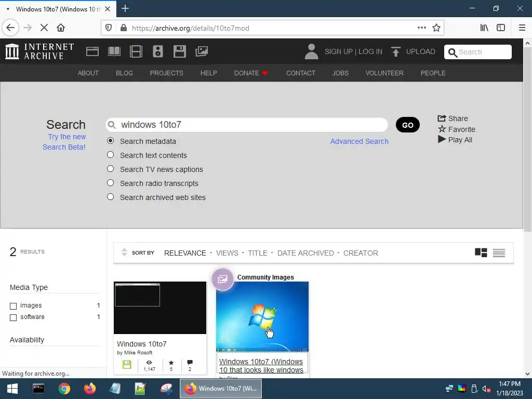The image size is (532, 399).
Task: Click the main search query field
Action: tap(247, 125)
